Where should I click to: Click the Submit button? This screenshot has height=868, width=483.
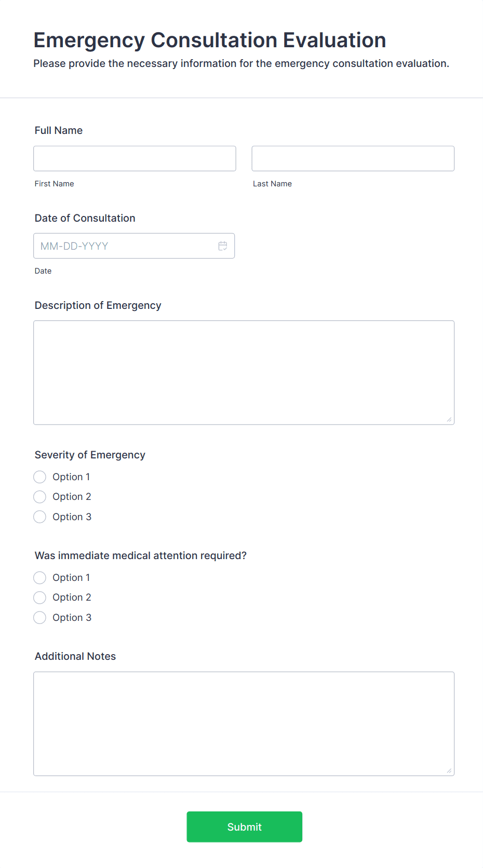(244, 826)
